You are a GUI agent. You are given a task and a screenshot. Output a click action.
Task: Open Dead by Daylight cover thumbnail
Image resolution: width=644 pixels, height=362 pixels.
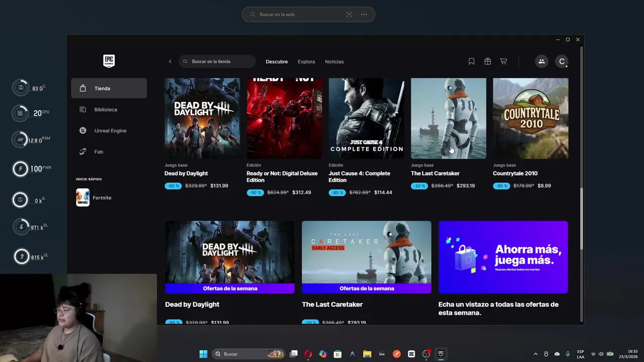coord(202,118)
